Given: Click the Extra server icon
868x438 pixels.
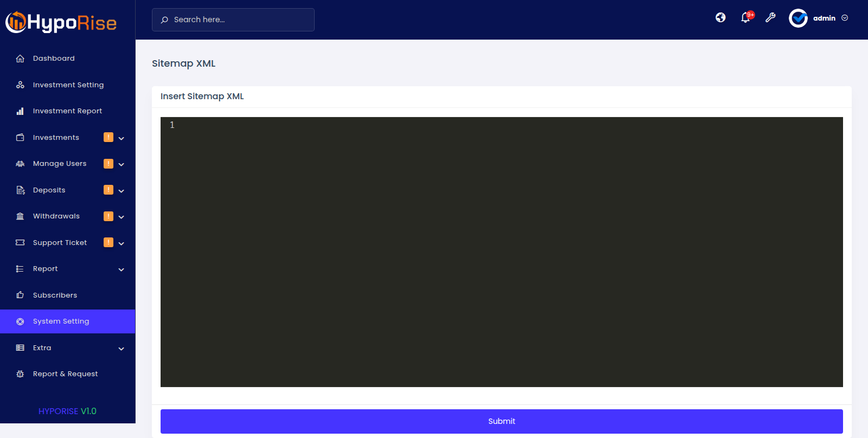Looking at the screenshot, I should (20, 348).
